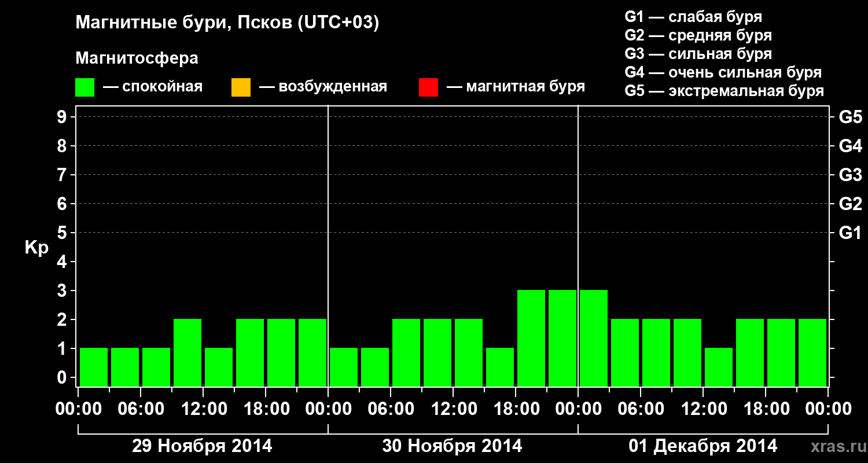The image size is (868, 463).
Task: Select the '— магнитная буря' legend label
Action: (516, 87)
